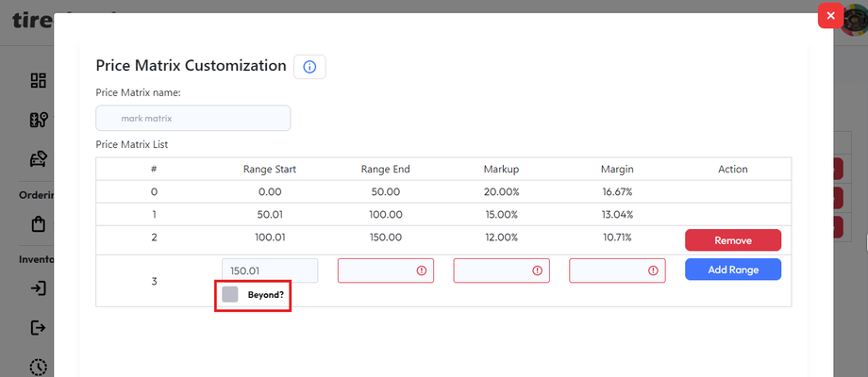Focus the Markup input in row 3

492,270
